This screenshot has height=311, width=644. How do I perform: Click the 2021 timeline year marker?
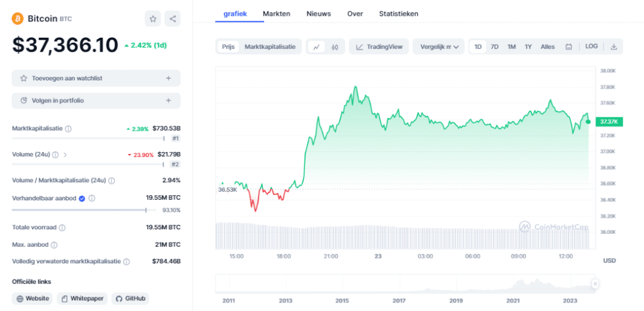click(x=513, y=301)
